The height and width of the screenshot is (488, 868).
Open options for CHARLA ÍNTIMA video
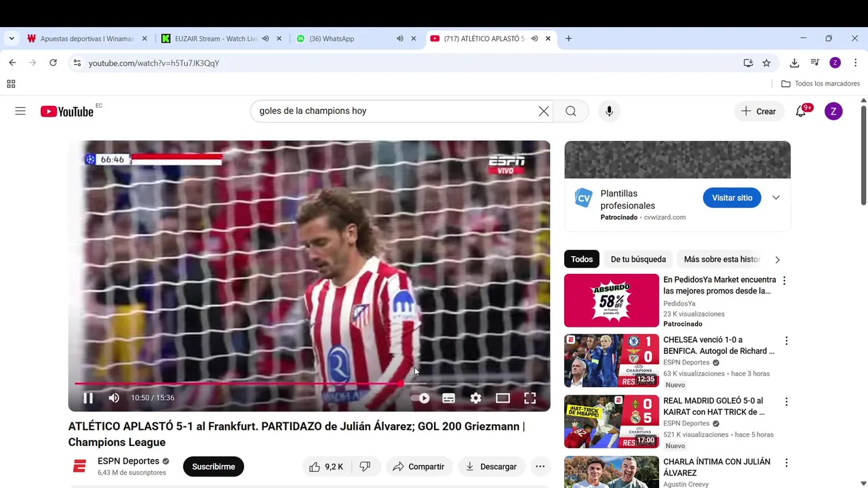[x=787, y=463]
